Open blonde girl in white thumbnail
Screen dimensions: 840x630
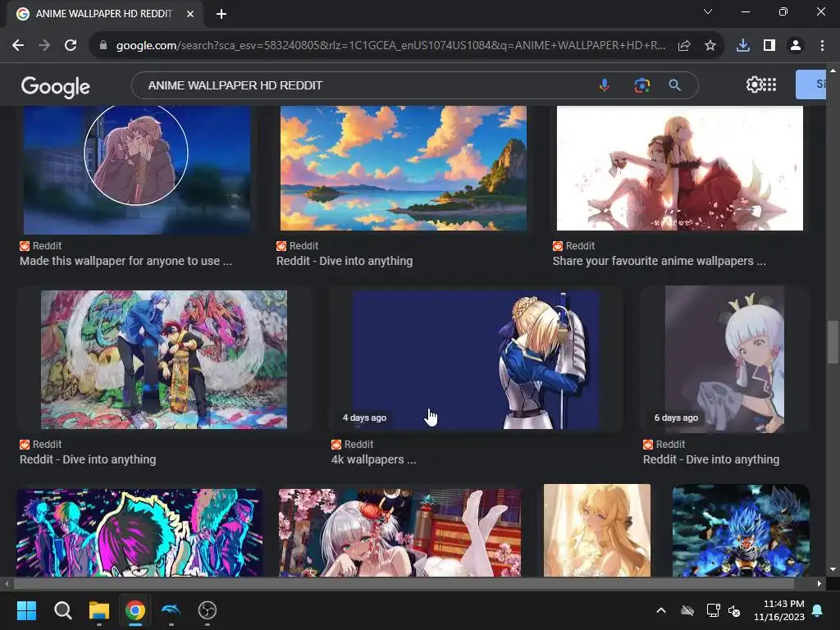coord(597,531)
